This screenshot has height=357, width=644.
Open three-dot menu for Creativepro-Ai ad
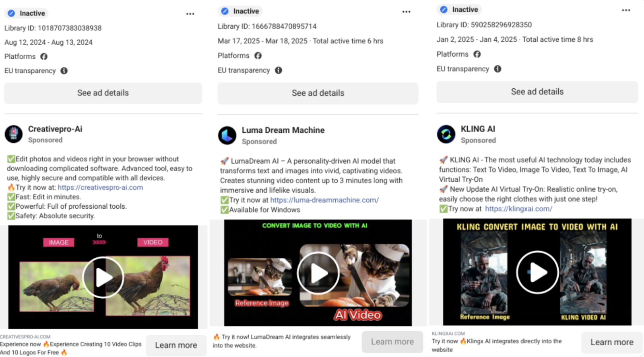point(190,14)
